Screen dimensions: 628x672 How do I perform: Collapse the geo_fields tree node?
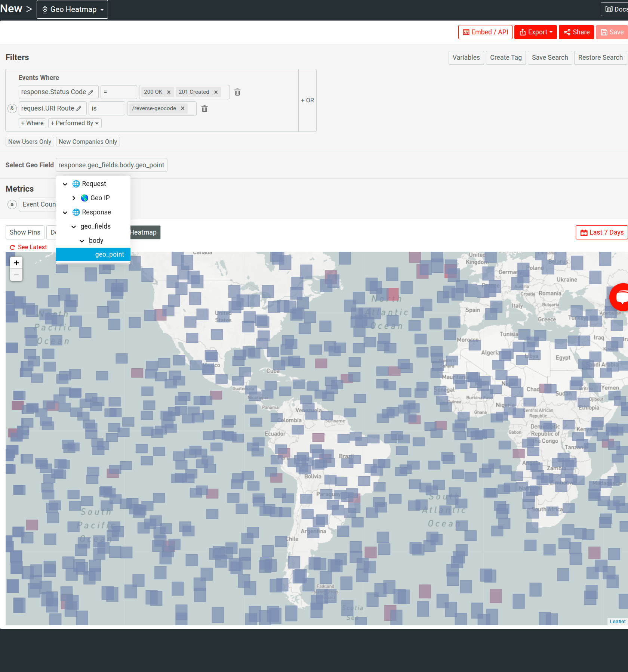click(74, 226)
